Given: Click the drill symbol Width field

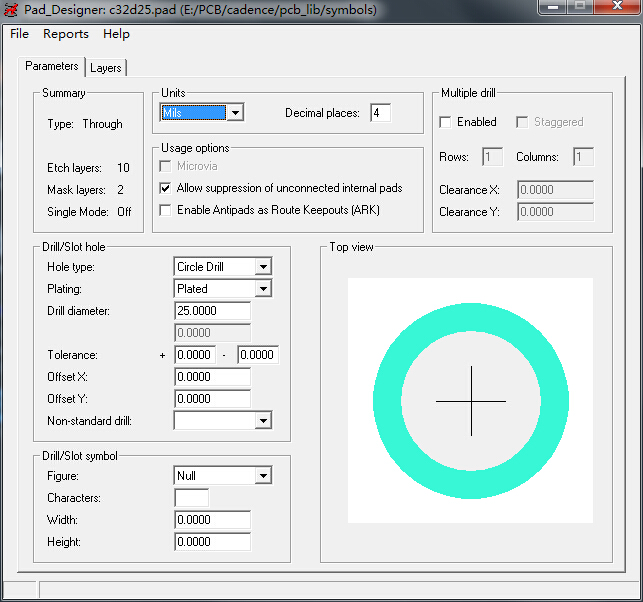Looking at the screenshot, I should point(212,520).
